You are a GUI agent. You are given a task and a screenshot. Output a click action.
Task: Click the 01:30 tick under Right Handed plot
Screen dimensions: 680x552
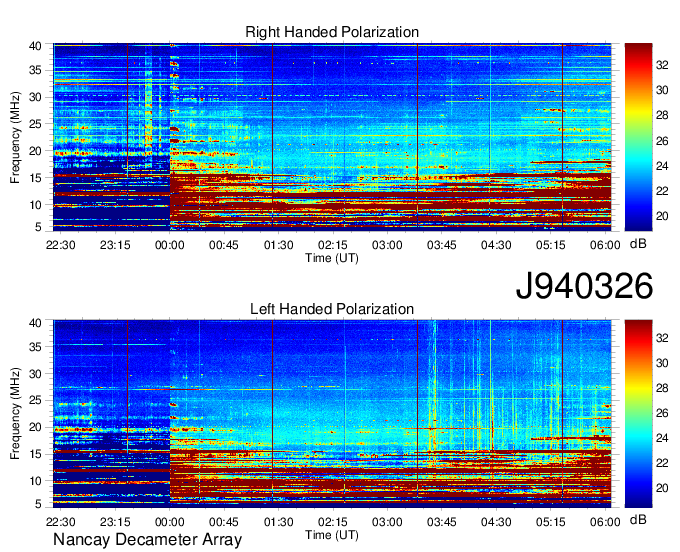(x=278, y=245)
